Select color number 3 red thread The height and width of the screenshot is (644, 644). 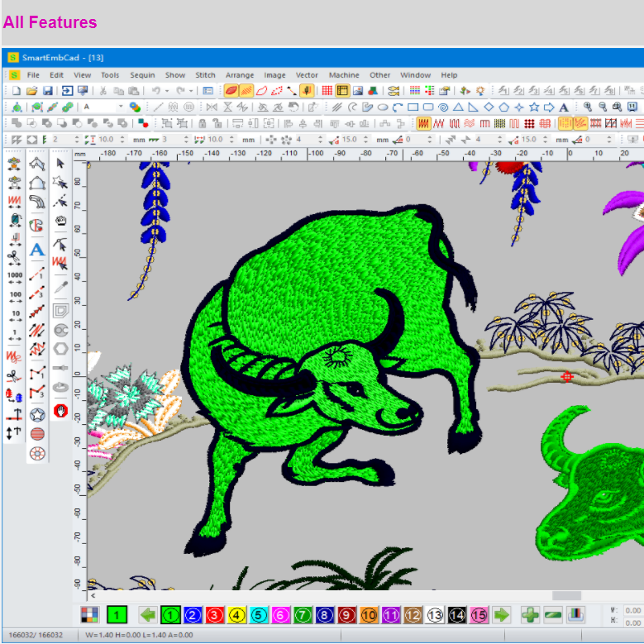[214, 614]
